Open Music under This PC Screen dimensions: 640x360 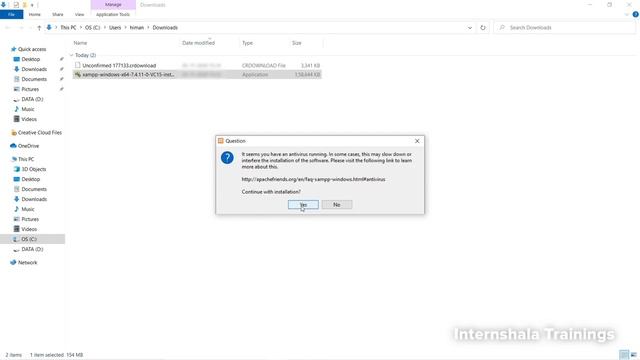pyautogui.click(x=28, y=209)
